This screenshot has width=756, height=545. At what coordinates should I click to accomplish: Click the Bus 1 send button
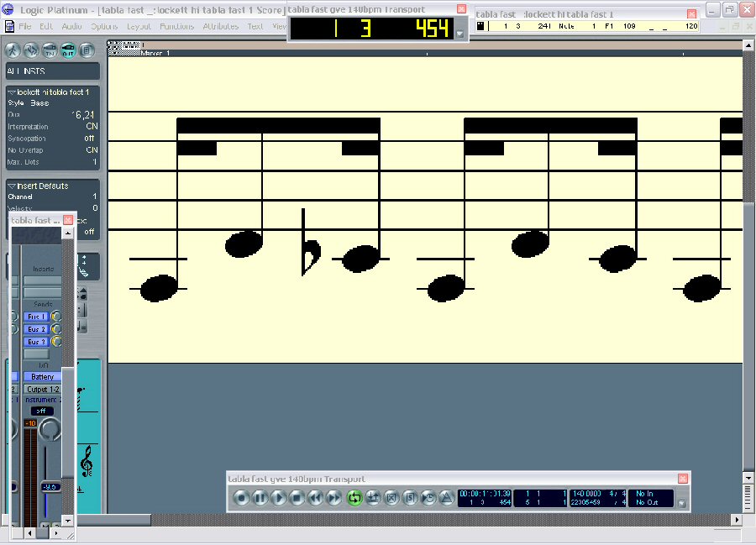[x=36, y=317]
